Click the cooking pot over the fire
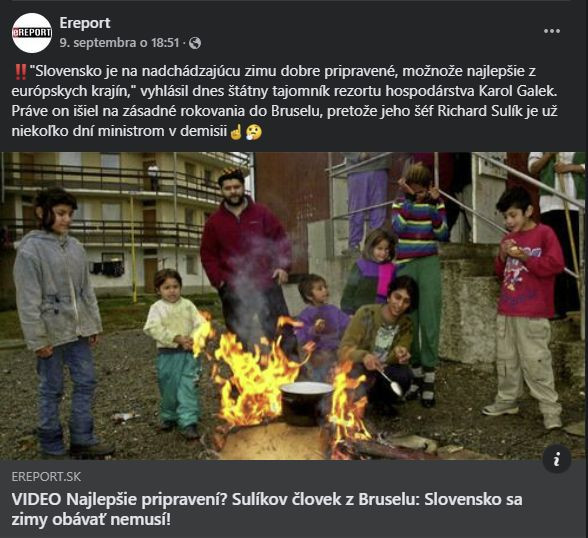 pos(306,403)
